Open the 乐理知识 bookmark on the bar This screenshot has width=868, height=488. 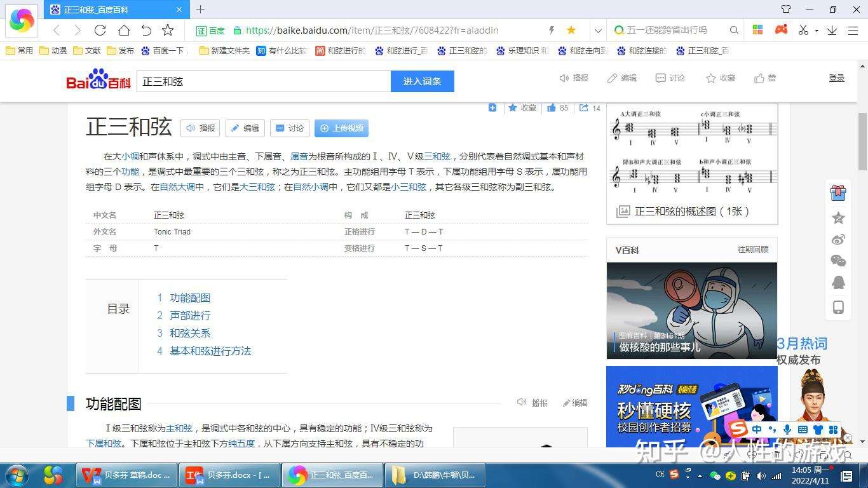522,50
